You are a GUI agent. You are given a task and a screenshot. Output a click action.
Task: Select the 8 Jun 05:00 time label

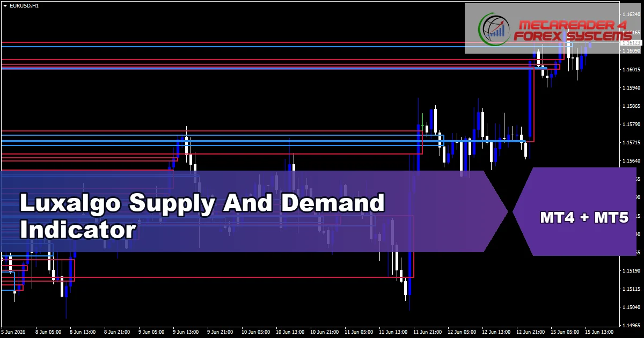point(48,332)
